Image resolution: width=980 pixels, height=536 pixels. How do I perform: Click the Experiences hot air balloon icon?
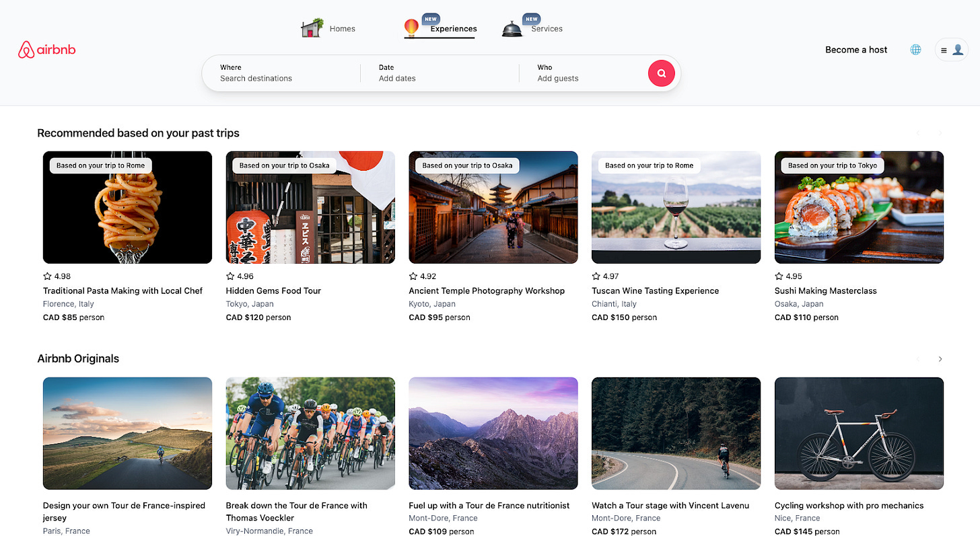click(411, 28)
